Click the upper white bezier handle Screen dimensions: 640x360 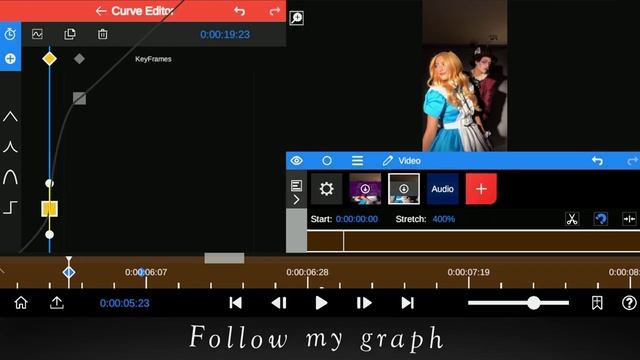(49, 183)
